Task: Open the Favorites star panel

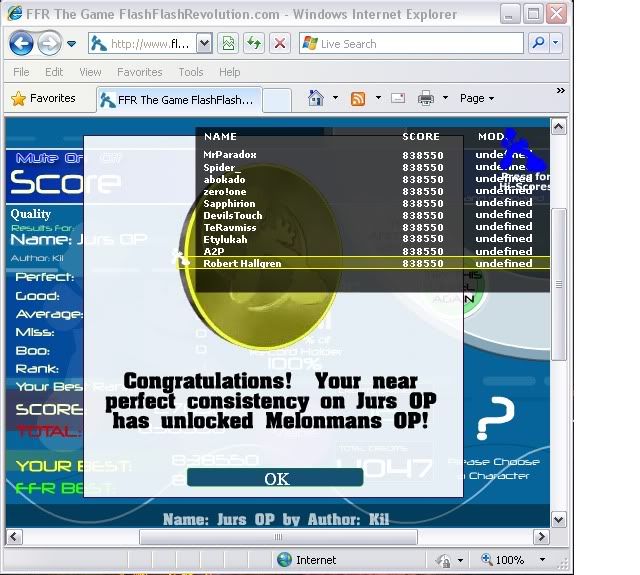Action: click(44, 98)
